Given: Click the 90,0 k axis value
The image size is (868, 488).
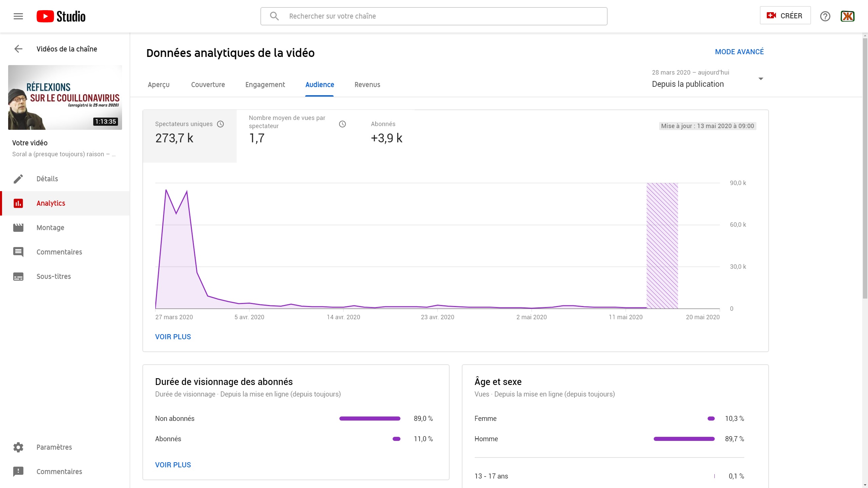Looking at the screenshot, I should pyautogui.click(x=738, y=183).
